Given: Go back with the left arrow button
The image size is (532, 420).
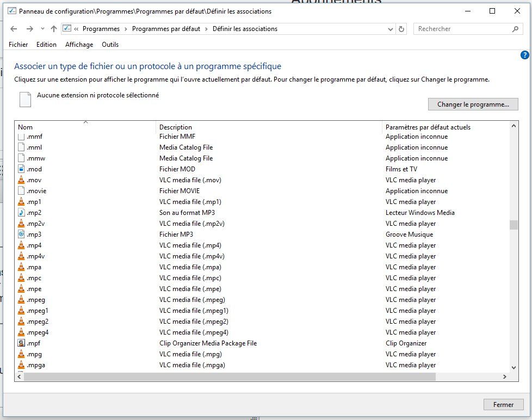Looking at the screenshot, I should [14, 29].
